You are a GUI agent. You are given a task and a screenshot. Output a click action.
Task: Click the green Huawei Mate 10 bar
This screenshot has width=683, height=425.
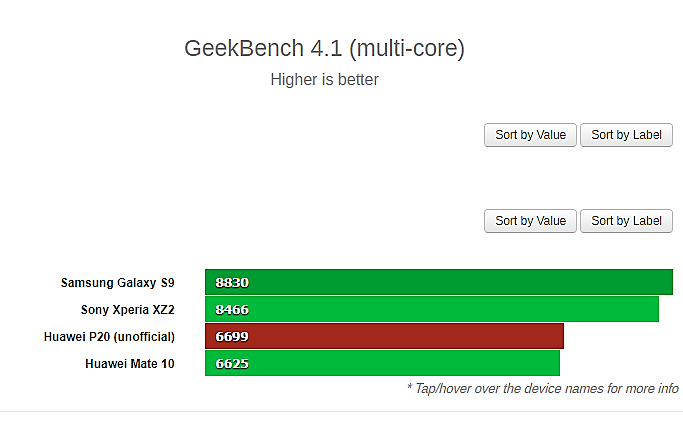[x=382, y=363]
